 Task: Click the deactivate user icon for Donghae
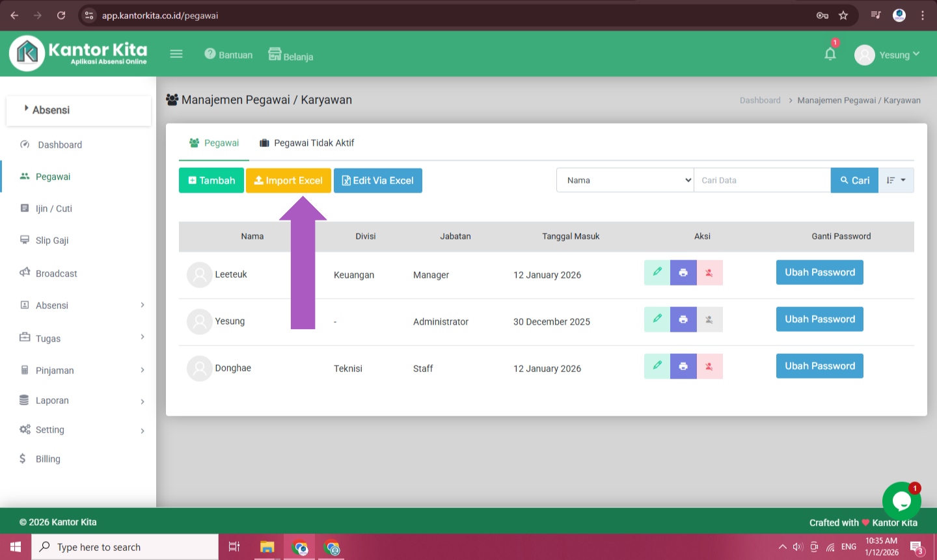709,366
